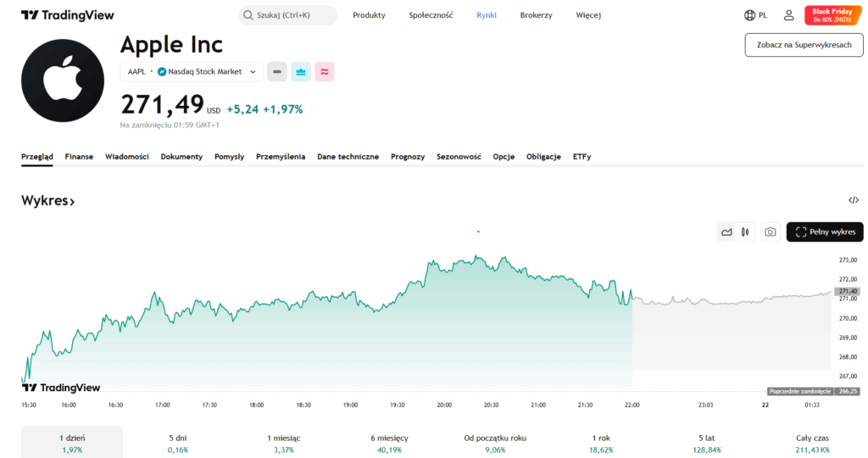Select the 1 miesiąc range
The height and width of the screenshot is (458, 868).
pos(283,443)
